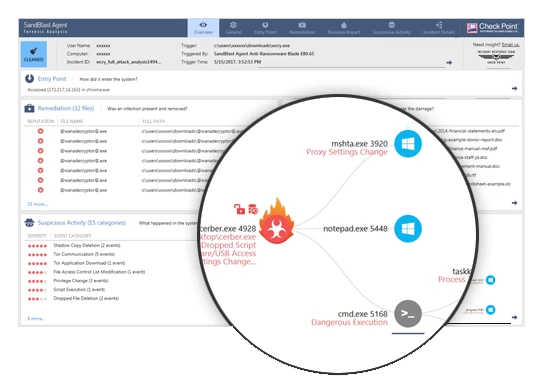Switch to the General tab
This screenshot has width=543, height=391.
233,28
